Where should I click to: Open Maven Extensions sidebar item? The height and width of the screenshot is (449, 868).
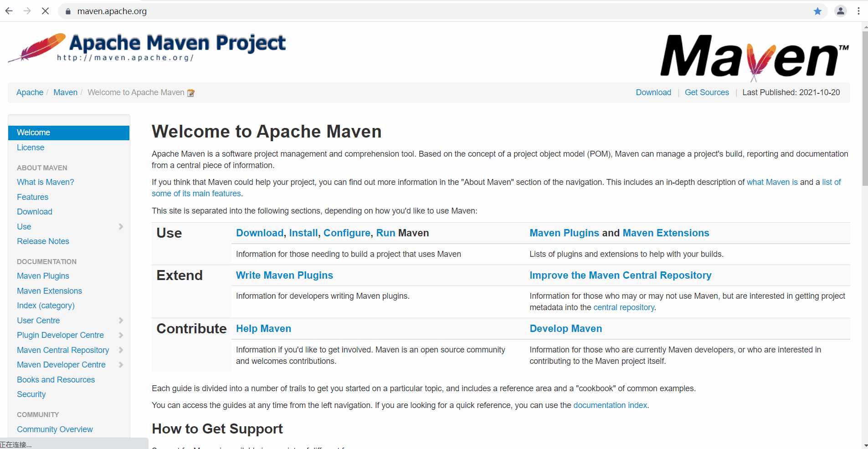pos(49,291)
